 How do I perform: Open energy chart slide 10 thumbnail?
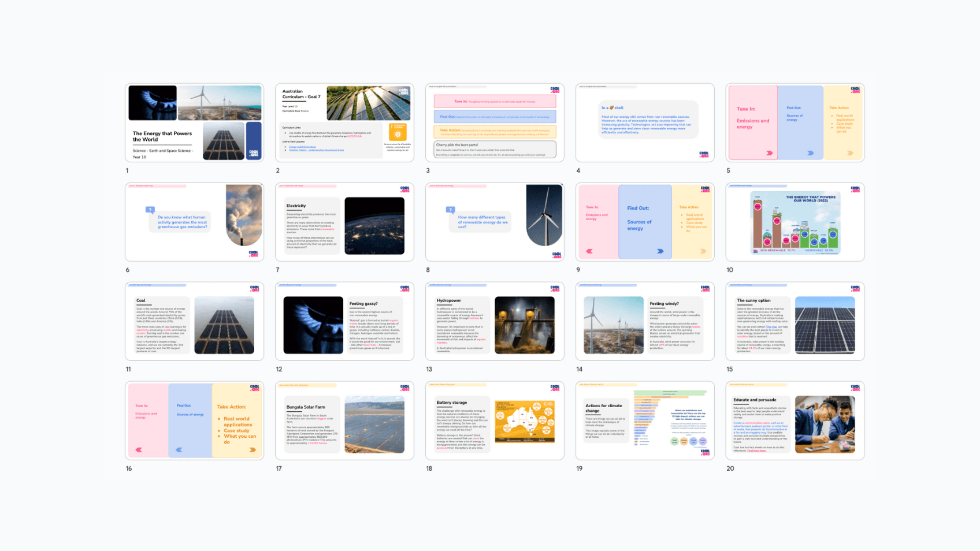point(795,222)
